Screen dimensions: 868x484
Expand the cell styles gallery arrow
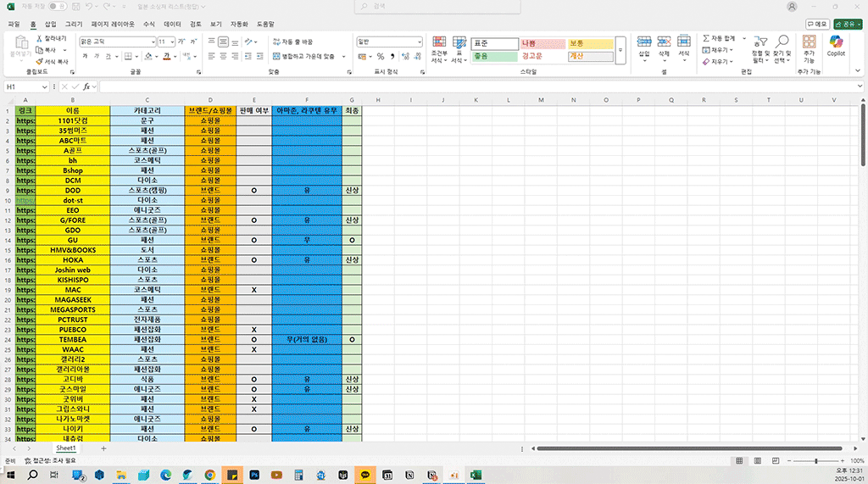[x=620, y=50]
